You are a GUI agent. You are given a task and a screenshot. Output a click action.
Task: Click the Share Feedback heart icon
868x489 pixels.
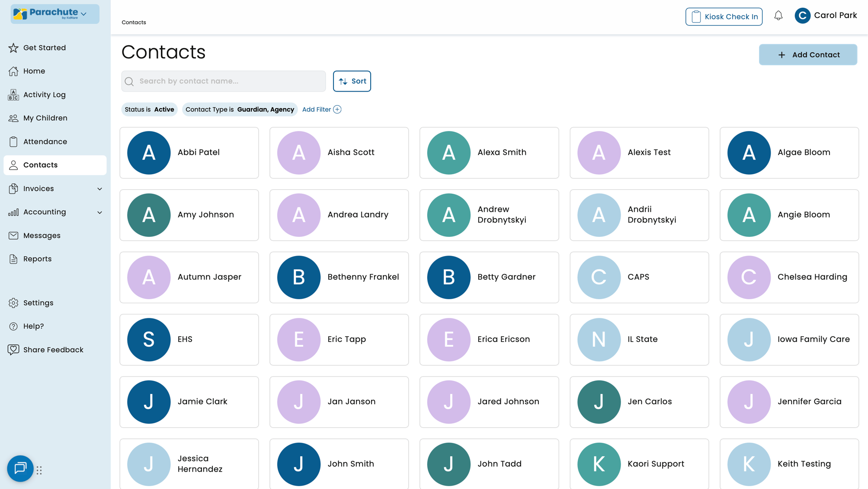pyautogui.click(x=13, y=349)
